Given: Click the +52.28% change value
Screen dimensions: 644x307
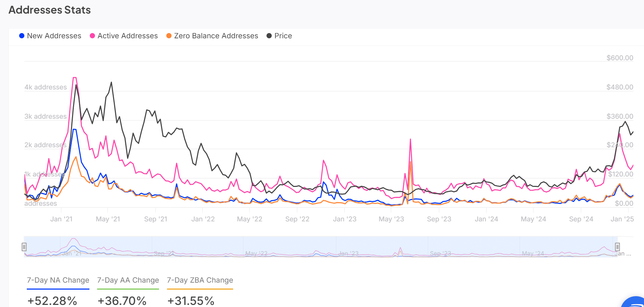Looking at the screenshot, I should [x=52, y=301].
